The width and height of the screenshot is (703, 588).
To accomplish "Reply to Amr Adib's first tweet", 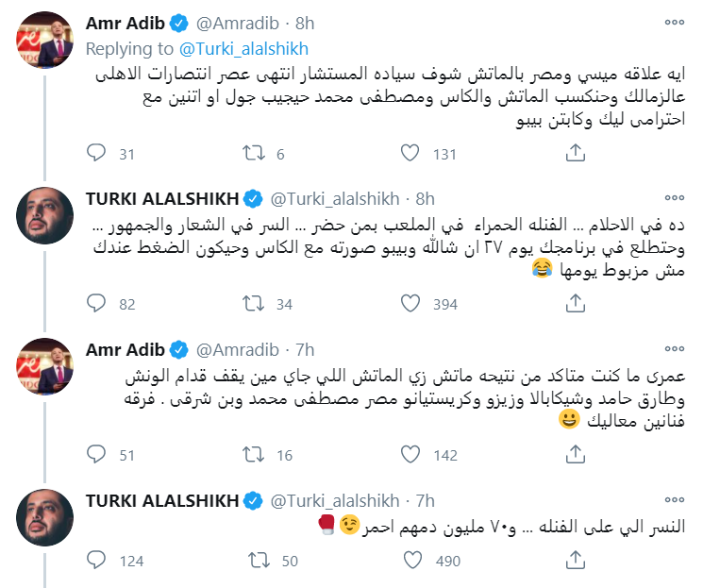I will pyautogui.click(x=96, y=154).
